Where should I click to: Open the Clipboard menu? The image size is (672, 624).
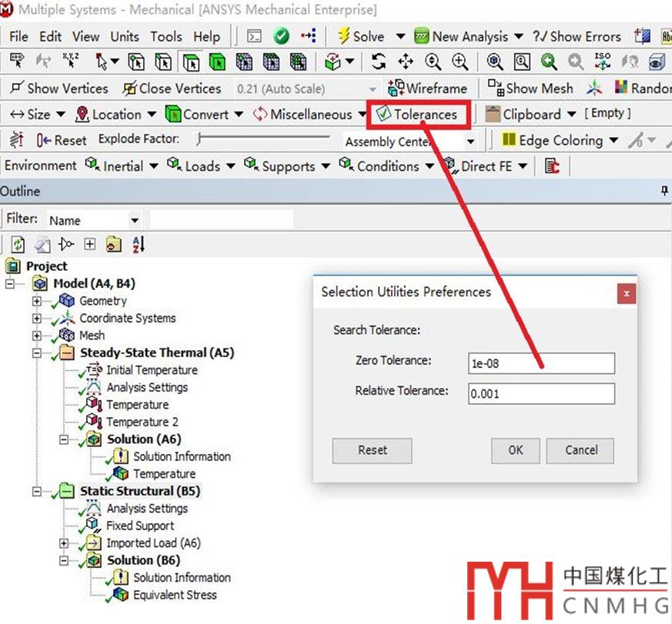coord(530,115)
